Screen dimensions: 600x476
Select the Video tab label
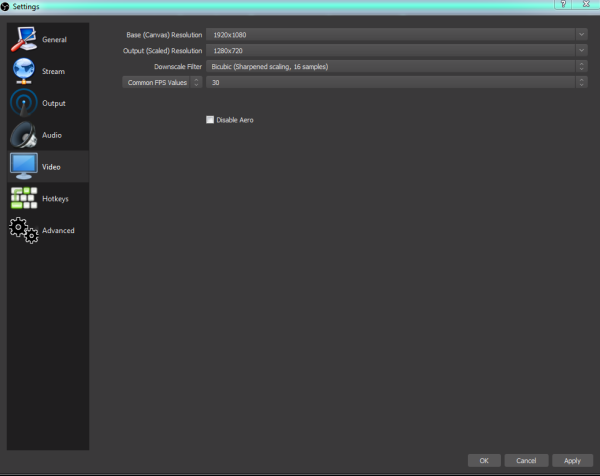[x=51, y=167]
